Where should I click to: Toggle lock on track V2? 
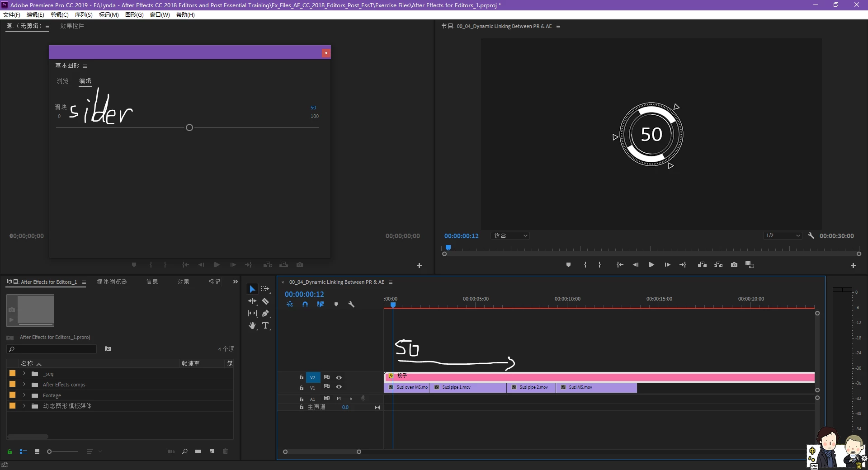(x=301, y=377)
